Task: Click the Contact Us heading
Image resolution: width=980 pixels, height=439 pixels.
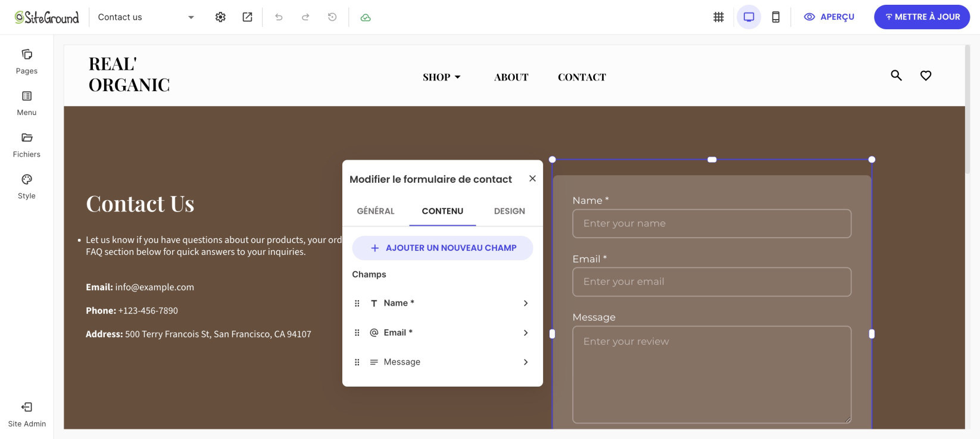Action: point(141,204)
